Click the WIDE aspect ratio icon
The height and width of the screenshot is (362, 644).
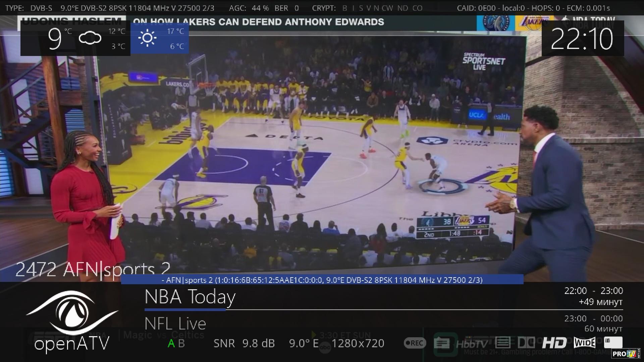click(x=584, y=343)
